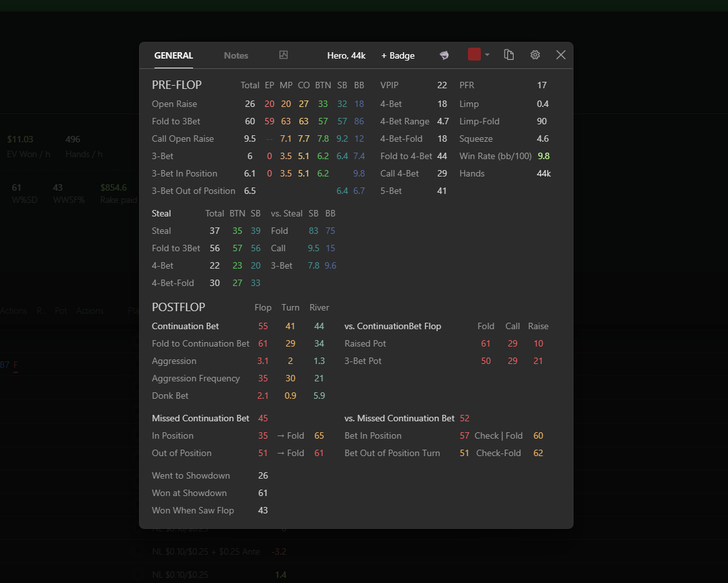
Task: Click the Win Rate (bb/100) value 9.8
Action: (x=544, y=156)
